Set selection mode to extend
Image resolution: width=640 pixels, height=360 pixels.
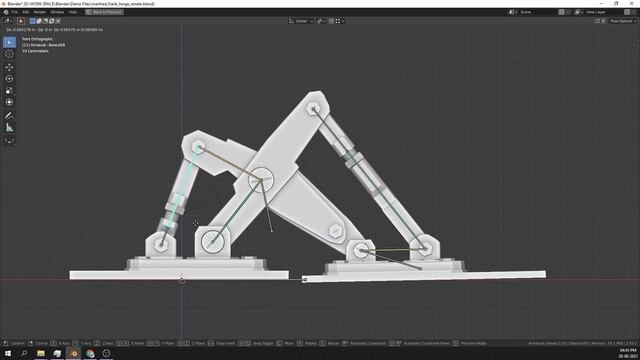click(39, 21)
